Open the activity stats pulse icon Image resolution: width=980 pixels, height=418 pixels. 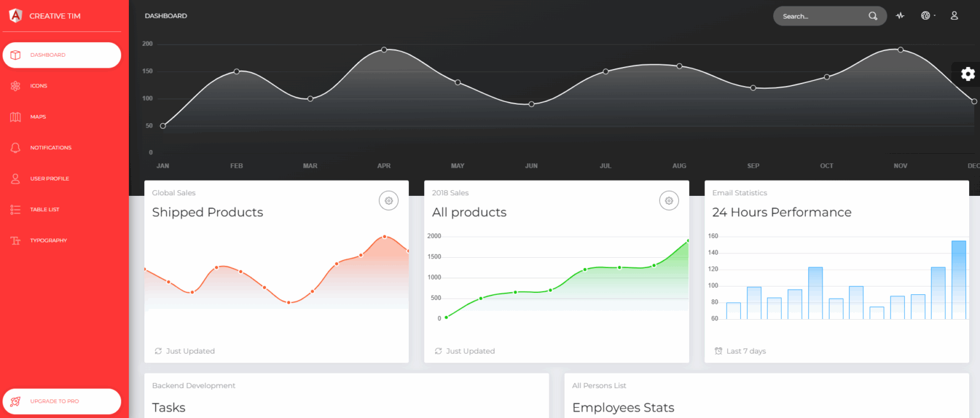point(900,16)
